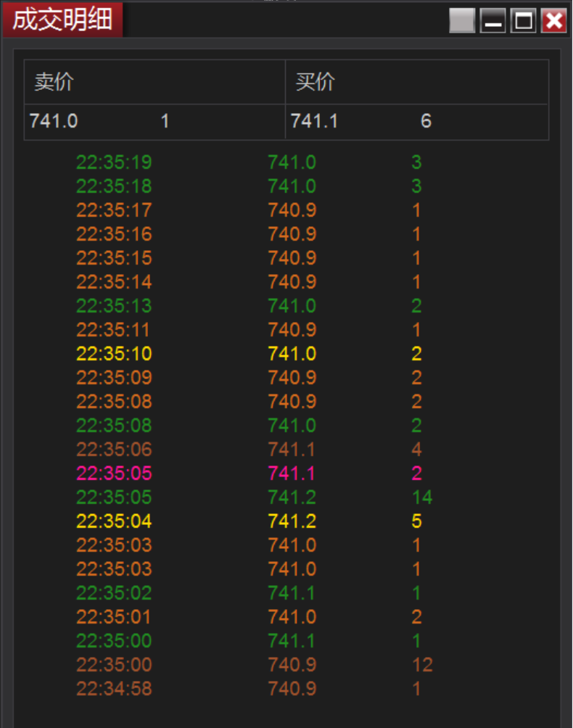Click the buy quantity 6 next to 741.1

(x=426, y=121)
